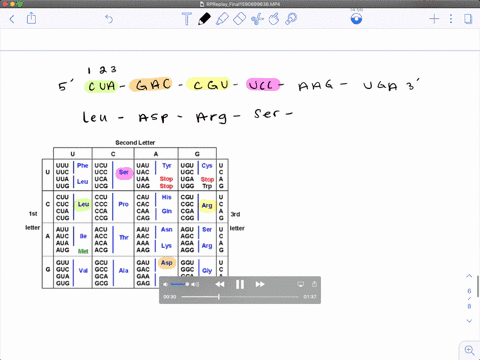Click the video progress scrubber bar
The width and height of the screenshot is (480, 360).
(240, 297)
